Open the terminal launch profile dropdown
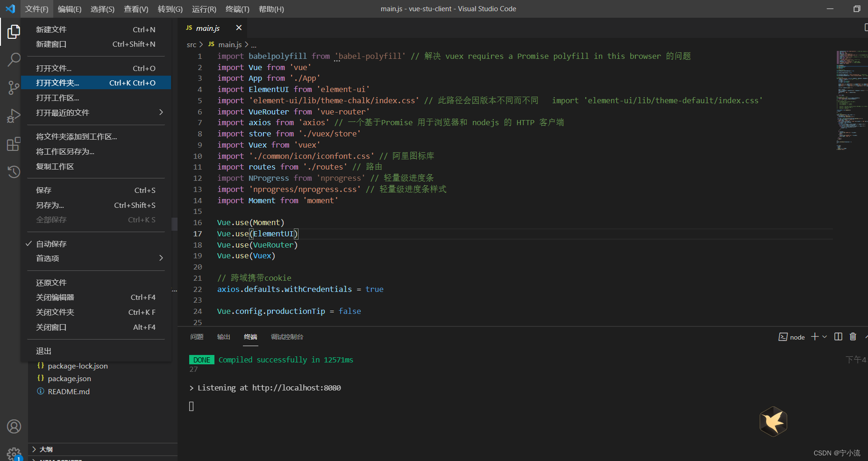The width and height of the screenshot is (868, 461). 825,337
